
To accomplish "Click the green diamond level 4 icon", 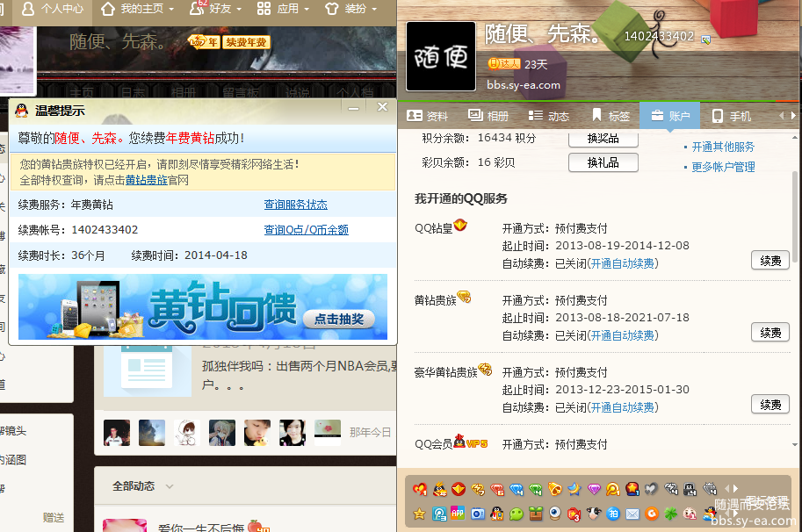I will click(536, 489).
